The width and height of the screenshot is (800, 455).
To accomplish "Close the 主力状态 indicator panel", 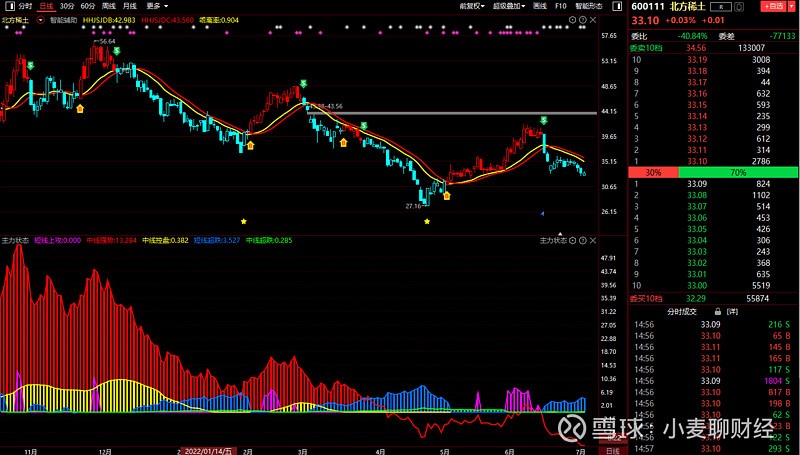I will coord(594,241).
